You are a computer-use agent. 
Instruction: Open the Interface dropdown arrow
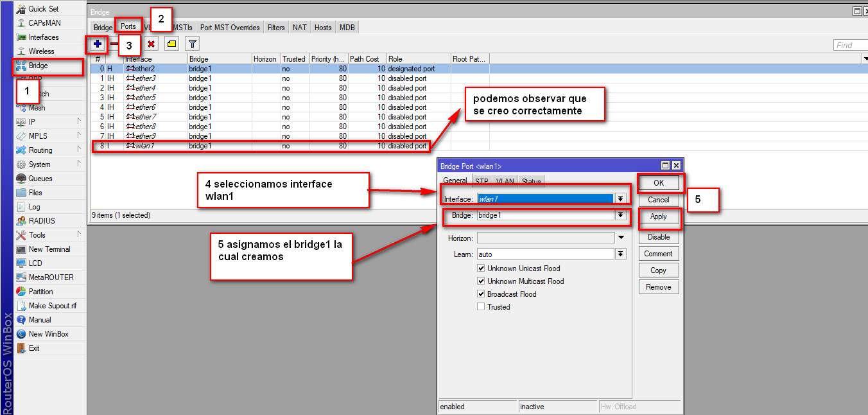point(620,199)
